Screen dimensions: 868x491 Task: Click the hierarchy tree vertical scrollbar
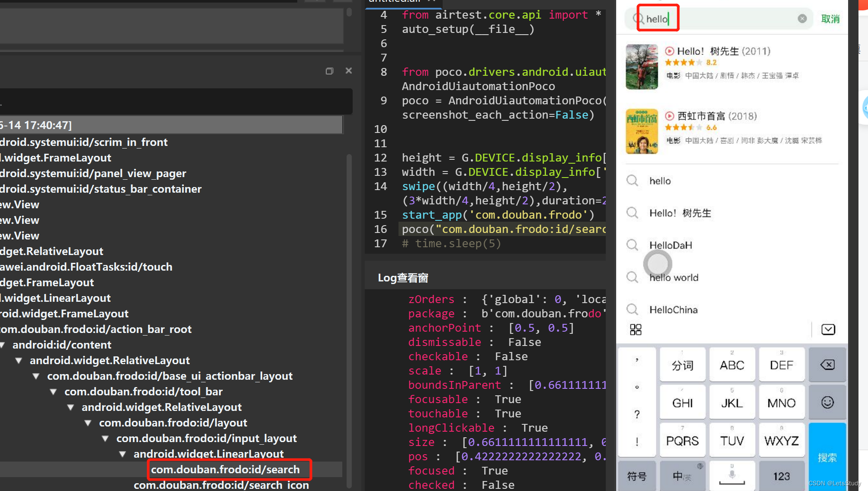pyautogui.click(x=349, y=320)
